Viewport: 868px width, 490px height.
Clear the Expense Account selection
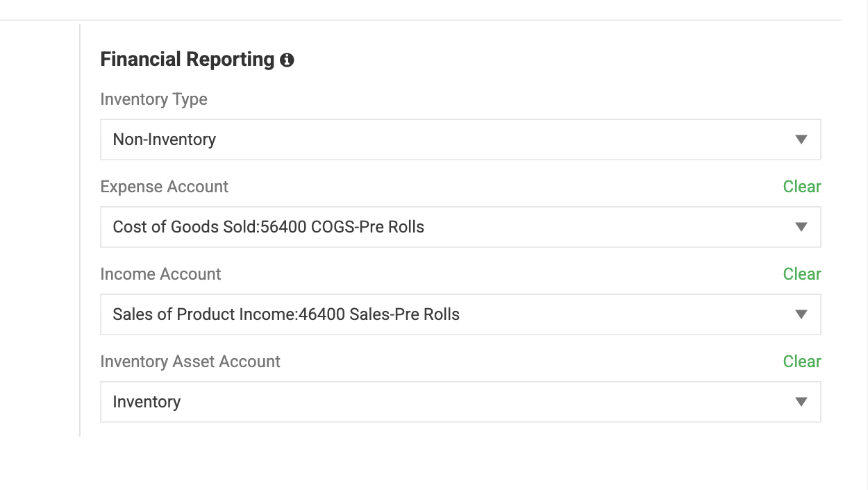coord(801,187)
